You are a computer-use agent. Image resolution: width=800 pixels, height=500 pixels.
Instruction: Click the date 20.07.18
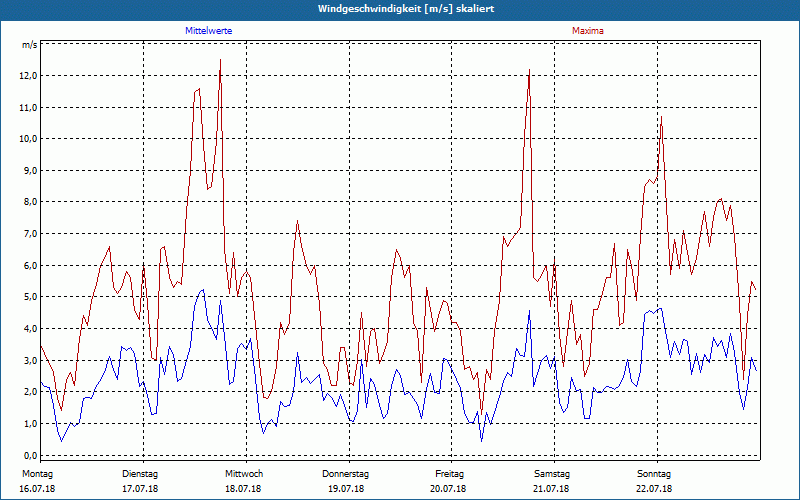coord(448,489)
